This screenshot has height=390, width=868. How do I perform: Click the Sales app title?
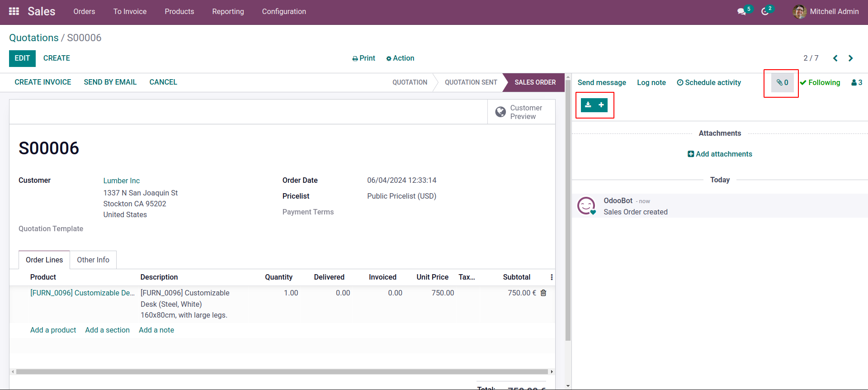(42, 12)
